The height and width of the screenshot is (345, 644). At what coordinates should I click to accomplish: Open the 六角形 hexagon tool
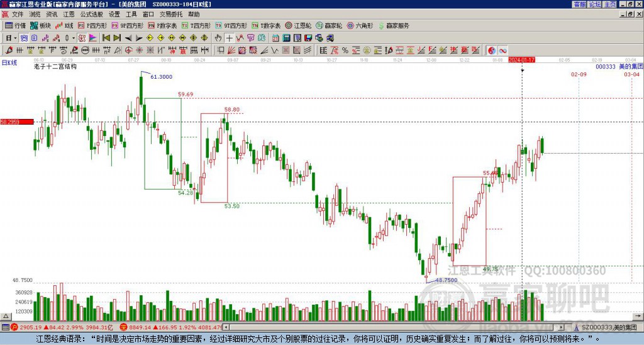coord(360,25)
